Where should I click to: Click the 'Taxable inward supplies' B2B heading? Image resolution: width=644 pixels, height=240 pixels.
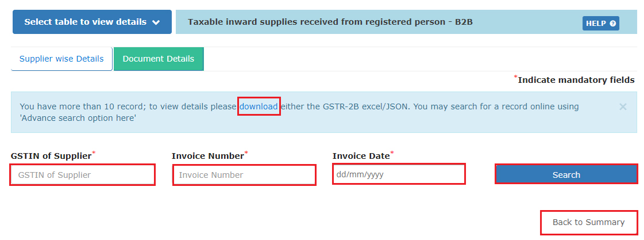pos(330,22)
